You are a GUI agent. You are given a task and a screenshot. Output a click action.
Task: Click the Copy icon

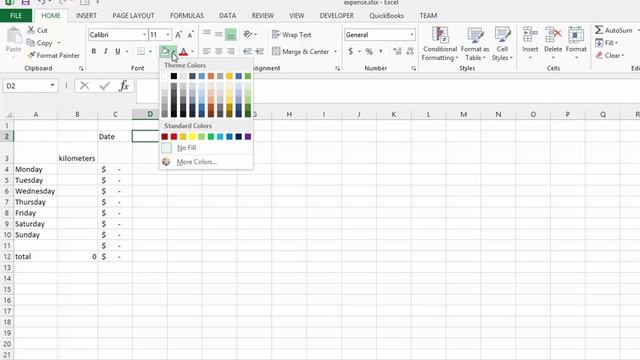tap(31, 42)
